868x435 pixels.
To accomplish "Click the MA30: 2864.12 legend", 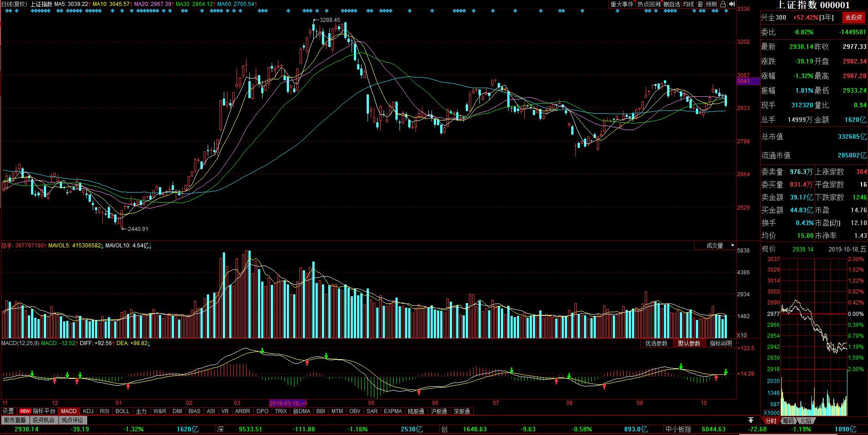I will pos(195,4).
